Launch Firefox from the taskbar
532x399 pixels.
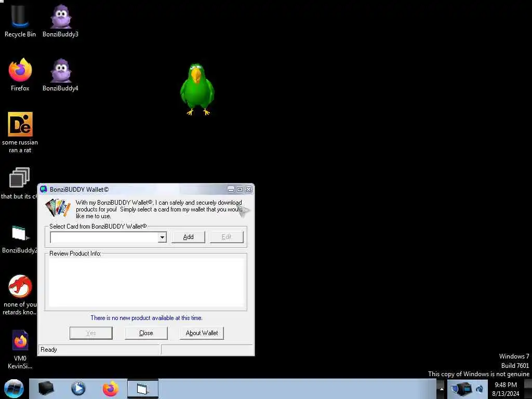coord(111,389)
